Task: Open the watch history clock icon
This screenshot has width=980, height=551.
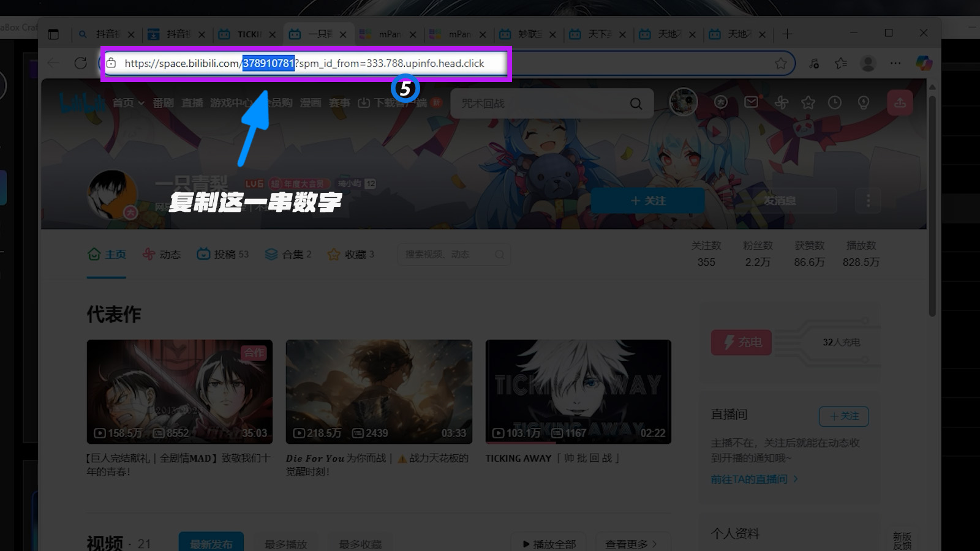Action: 835,102
